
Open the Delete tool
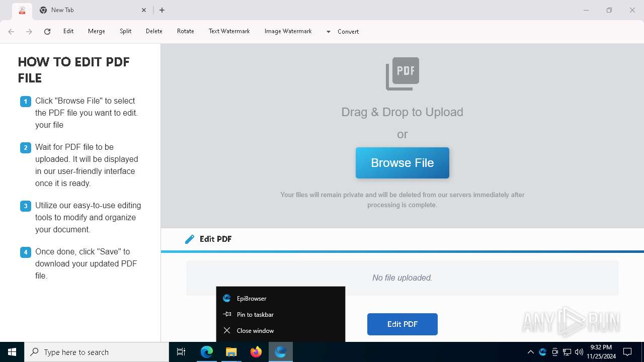coord(154,31)
